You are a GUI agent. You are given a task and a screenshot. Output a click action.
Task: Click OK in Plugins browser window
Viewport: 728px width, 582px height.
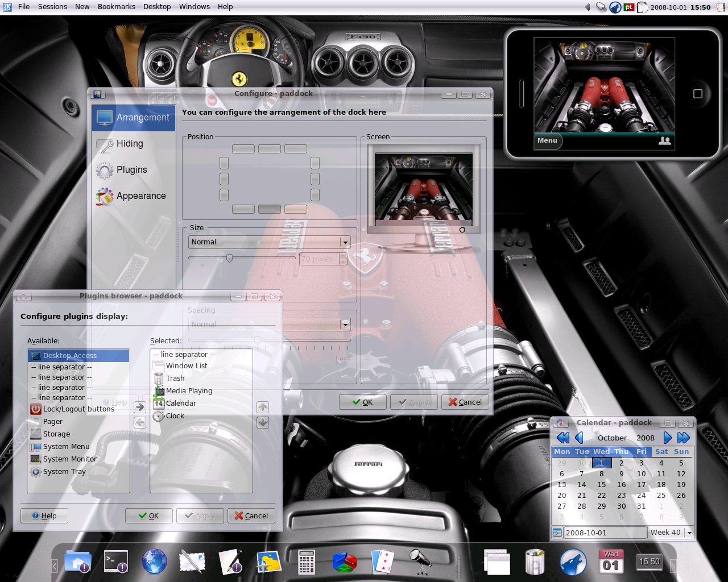149,516
